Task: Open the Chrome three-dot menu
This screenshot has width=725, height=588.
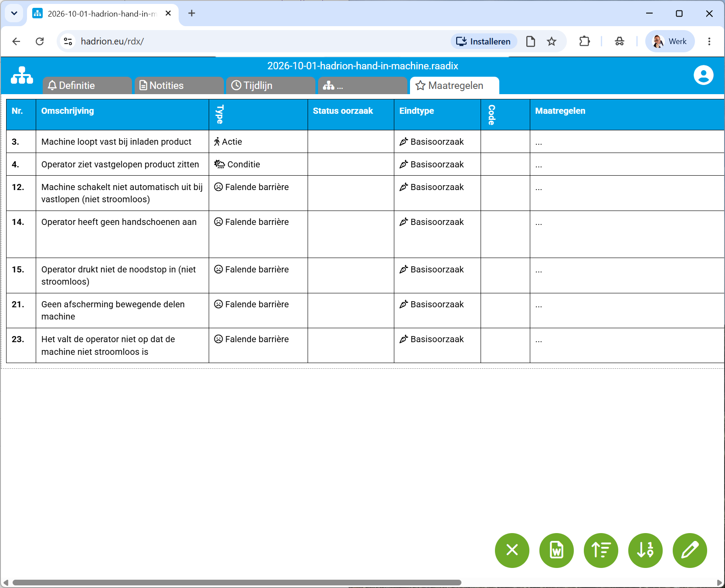Action: click(x=709, y=41)
